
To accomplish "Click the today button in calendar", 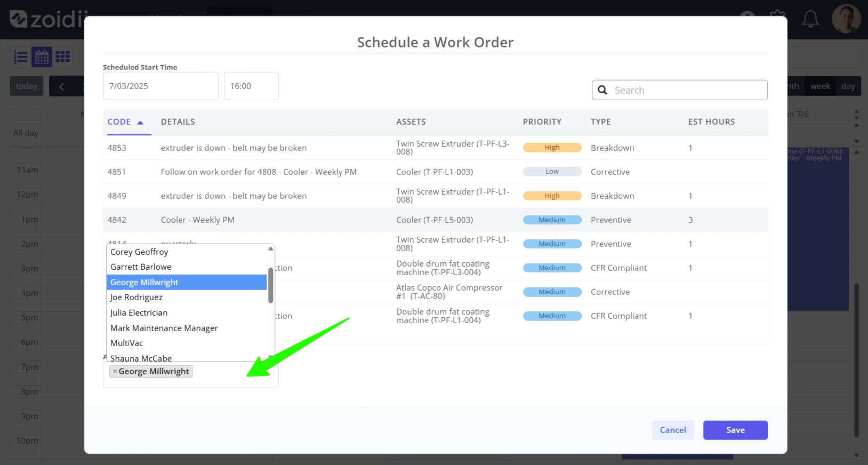I will (x=27, y=86).
